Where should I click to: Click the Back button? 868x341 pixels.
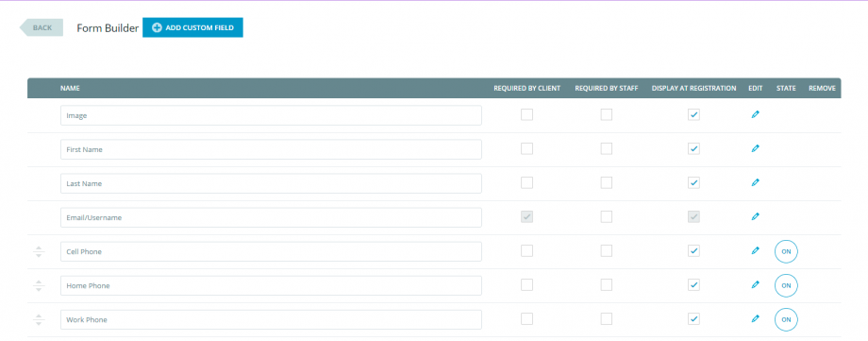[42, 27]
